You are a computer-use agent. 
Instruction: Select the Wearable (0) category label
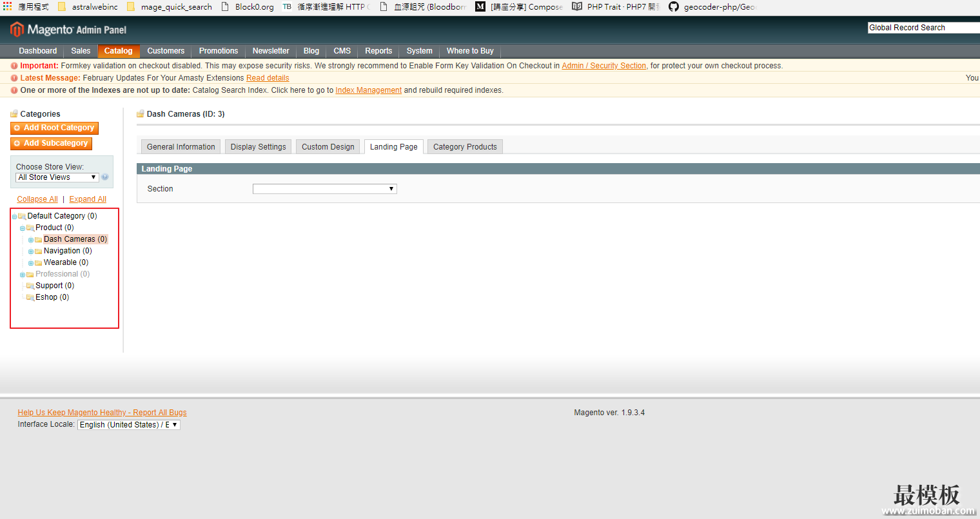[66, 262]
